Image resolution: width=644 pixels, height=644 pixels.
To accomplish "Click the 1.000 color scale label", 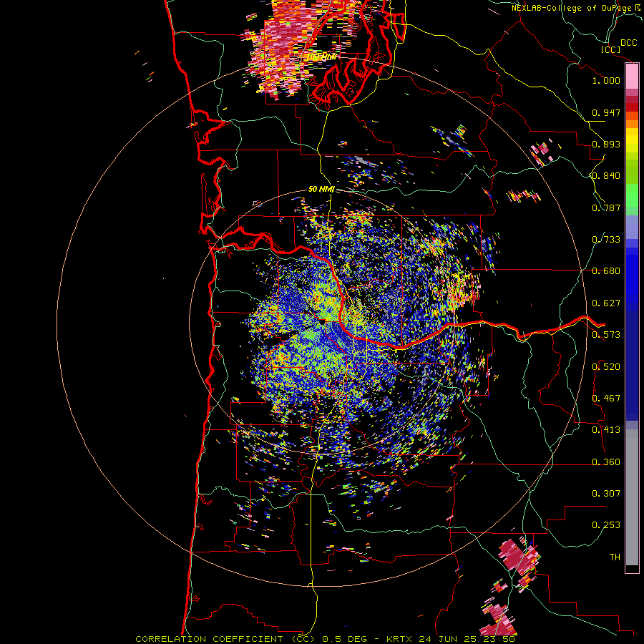I will pos(606,80).
